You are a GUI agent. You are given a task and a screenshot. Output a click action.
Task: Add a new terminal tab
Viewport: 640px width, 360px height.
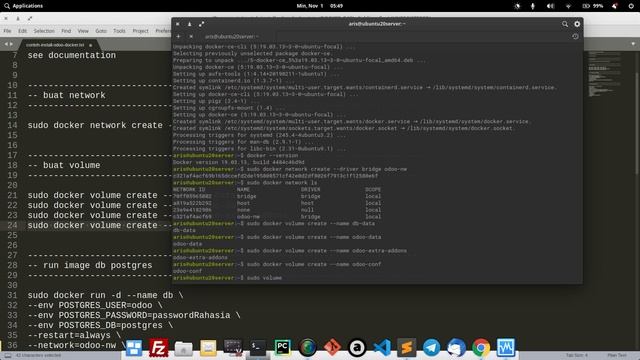pos(178,36)
